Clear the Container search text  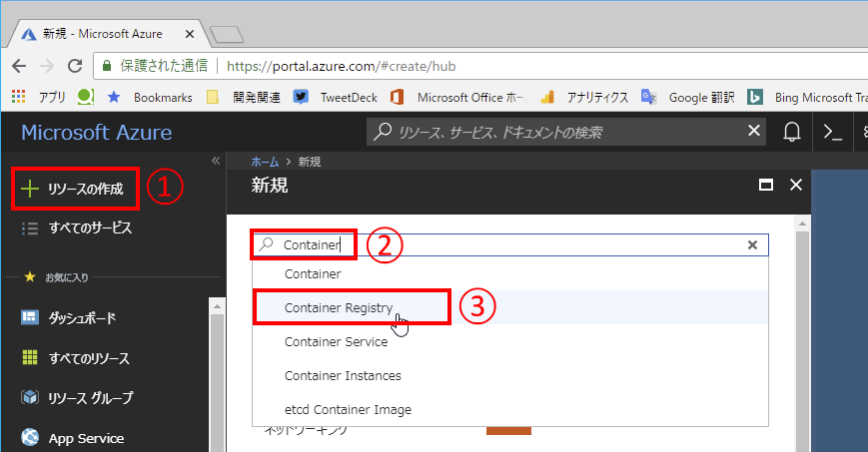pos(752,244)
